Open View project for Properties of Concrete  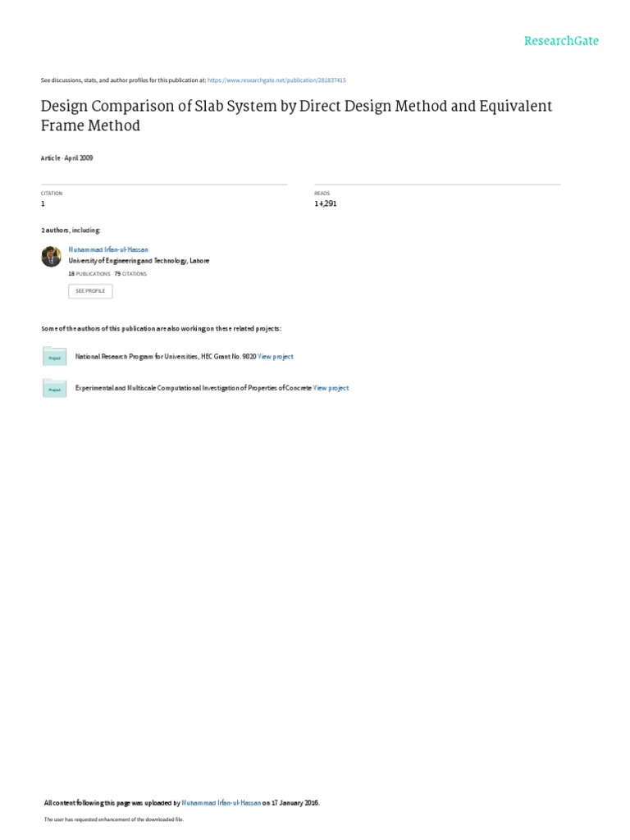pyautogui.click(x=331, y=388)
